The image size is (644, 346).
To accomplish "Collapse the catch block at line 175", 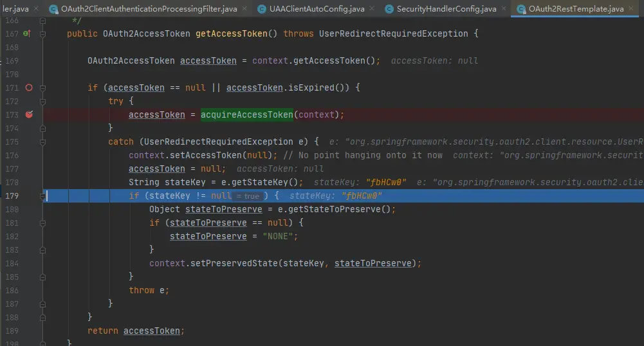I will (x=42, y=142).
